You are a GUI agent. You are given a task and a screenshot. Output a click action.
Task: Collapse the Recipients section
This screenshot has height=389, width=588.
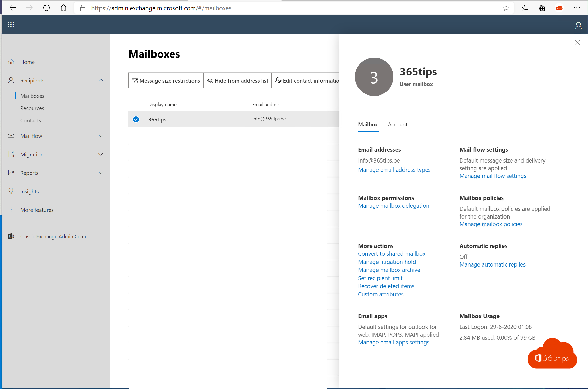point(100,80)
